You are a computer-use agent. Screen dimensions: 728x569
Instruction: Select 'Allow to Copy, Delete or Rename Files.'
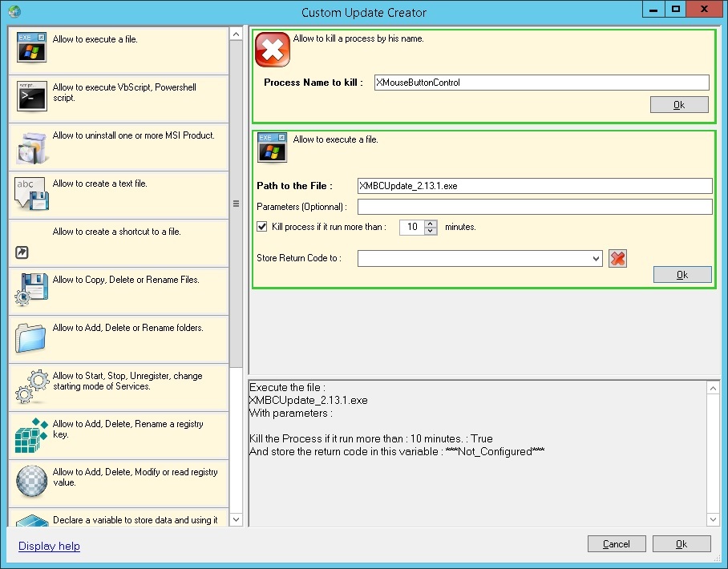click(x=126, y=280)
